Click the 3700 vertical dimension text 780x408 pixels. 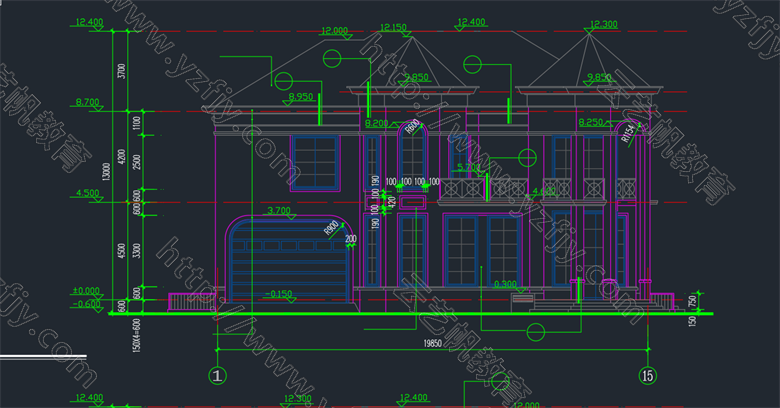121,71
